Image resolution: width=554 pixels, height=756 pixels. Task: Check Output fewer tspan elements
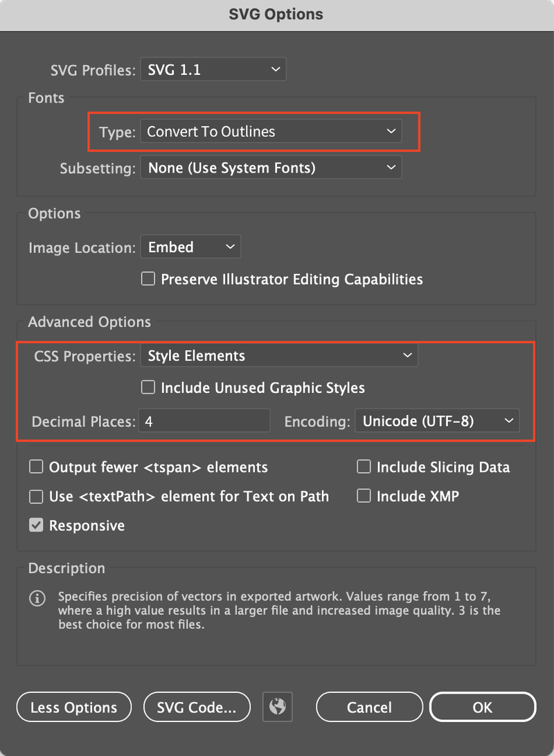tap(36, 466)
